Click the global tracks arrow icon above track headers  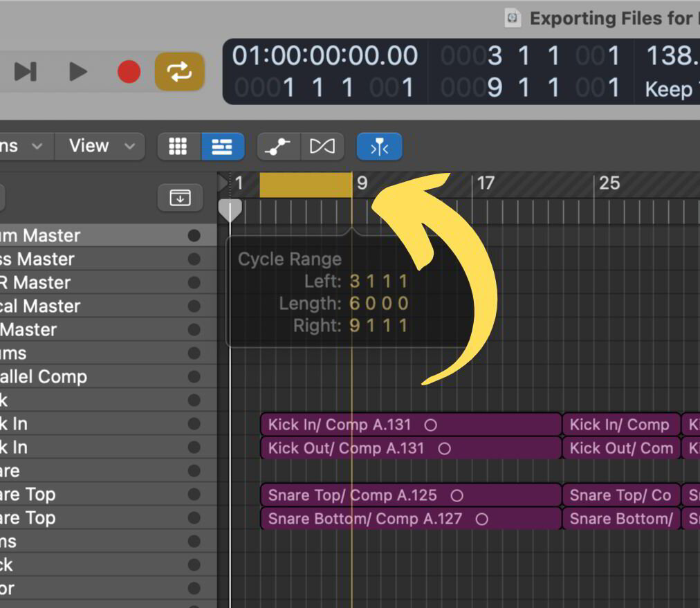click(x=180, y=198)
